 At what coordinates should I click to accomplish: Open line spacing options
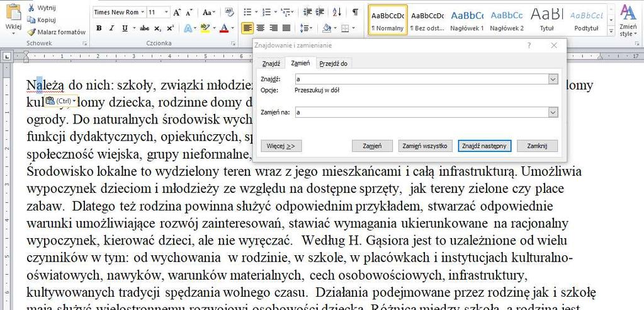pos(306,28)
